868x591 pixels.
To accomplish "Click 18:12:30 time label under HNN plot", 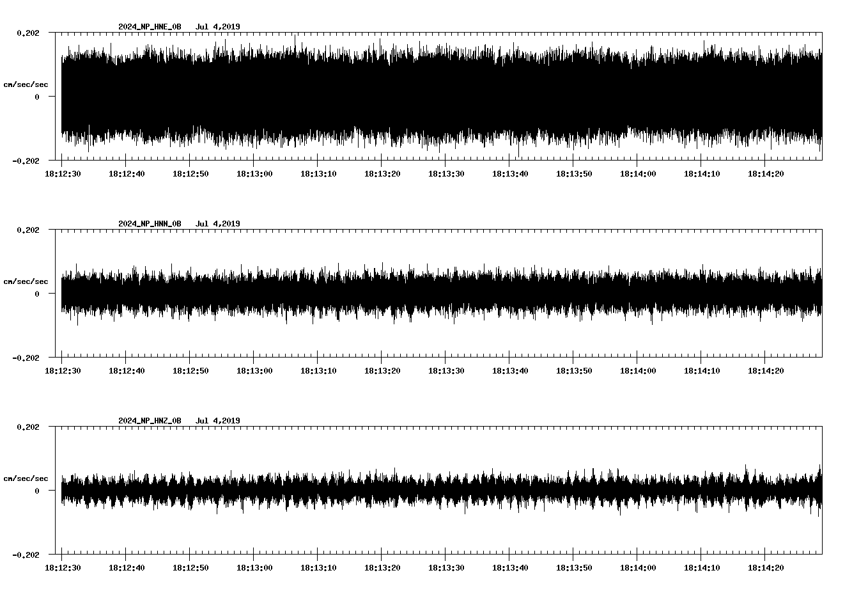I will [x=63, y=370].
